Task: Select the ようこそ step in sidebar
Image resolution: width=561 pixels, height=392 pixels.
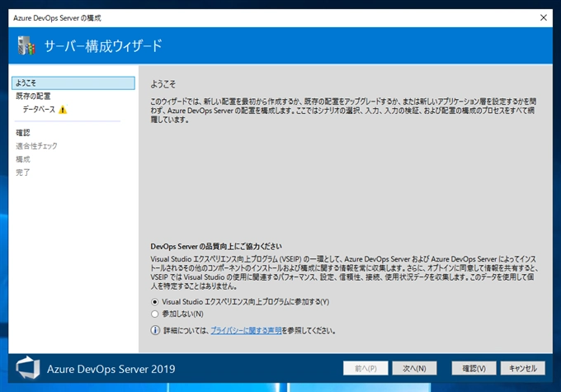Action: point(73,83)
